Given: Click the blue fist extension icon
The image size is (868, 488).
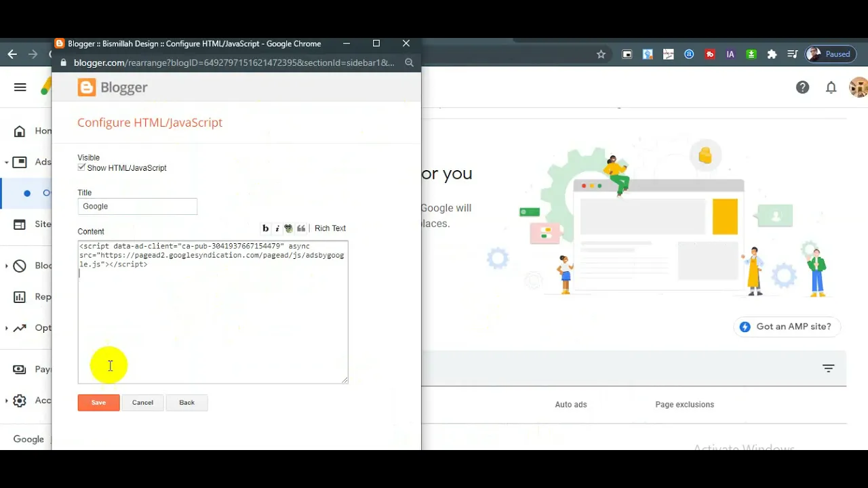Looking at the screenshot, I should click(648, 54).
